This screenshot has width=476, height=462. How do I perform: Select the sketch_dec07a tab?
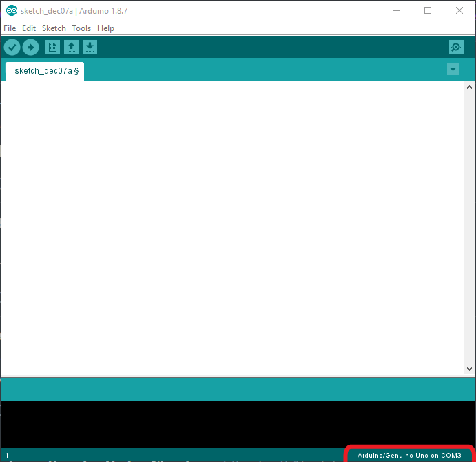pyautogui.click(x=45, y=71)
